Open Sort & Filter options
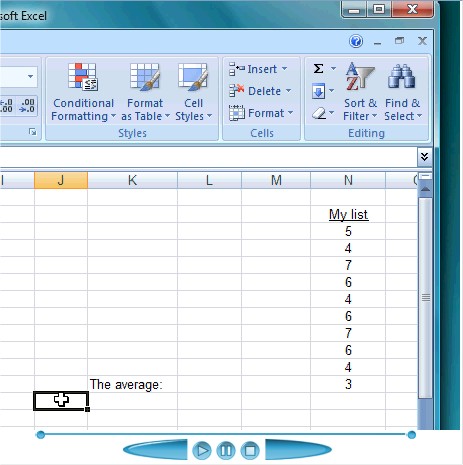 (360, 92)
